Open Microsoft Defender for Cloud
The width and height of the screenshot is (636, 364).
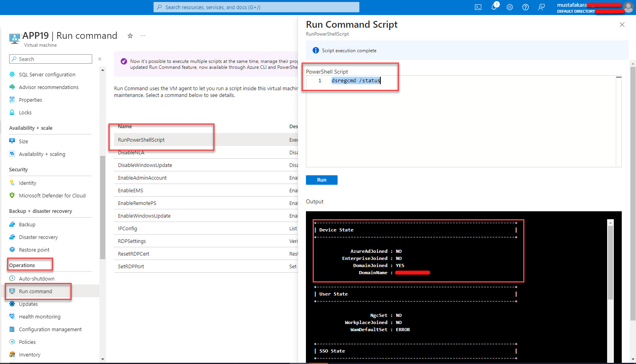point(52,196)
